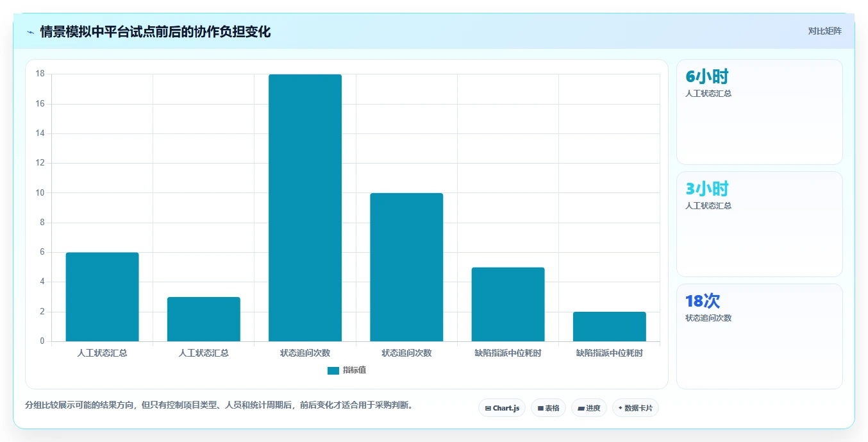The image size is (868, 442).
Task: Click the x-axis label under the 10 bar
Action: click(x=406, y=353)
